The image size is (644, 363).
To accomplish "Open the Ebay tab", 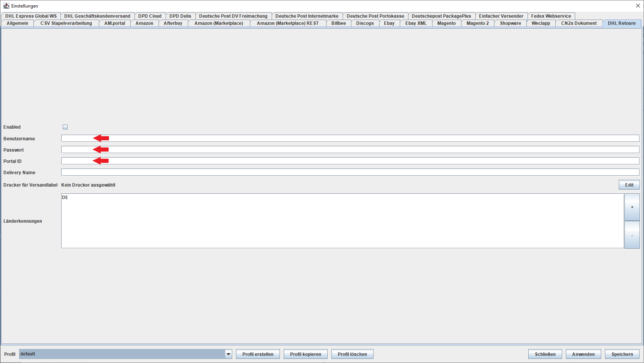I will pyautogui.click(x=389, y=23).
